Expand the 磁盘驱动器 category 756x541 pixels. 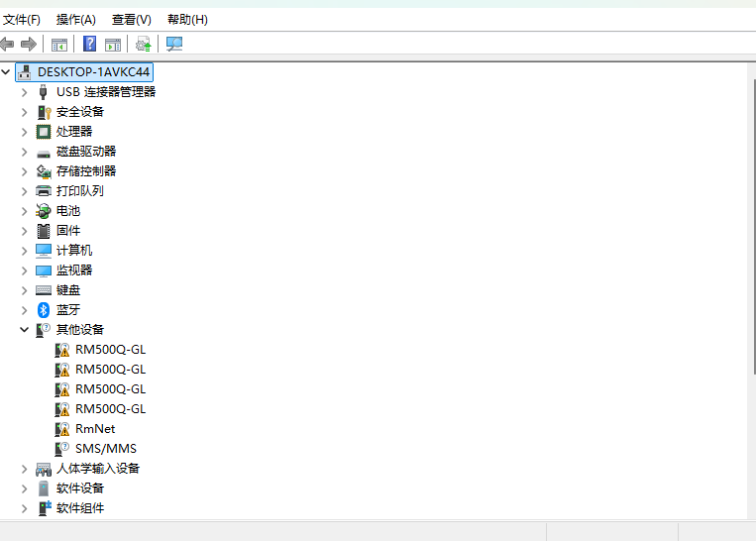coord(25,152)
